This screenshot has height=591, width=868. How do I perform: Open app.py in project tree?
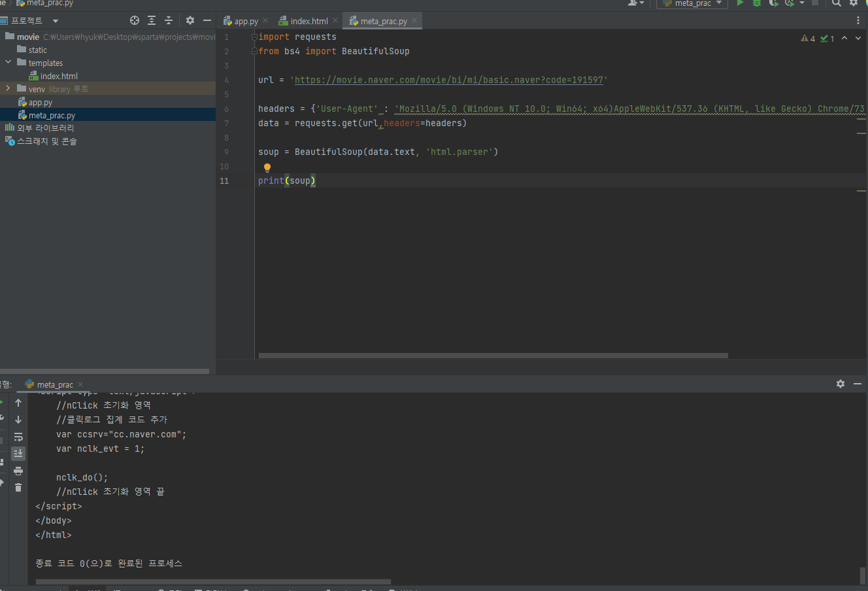tap(108, 102)
